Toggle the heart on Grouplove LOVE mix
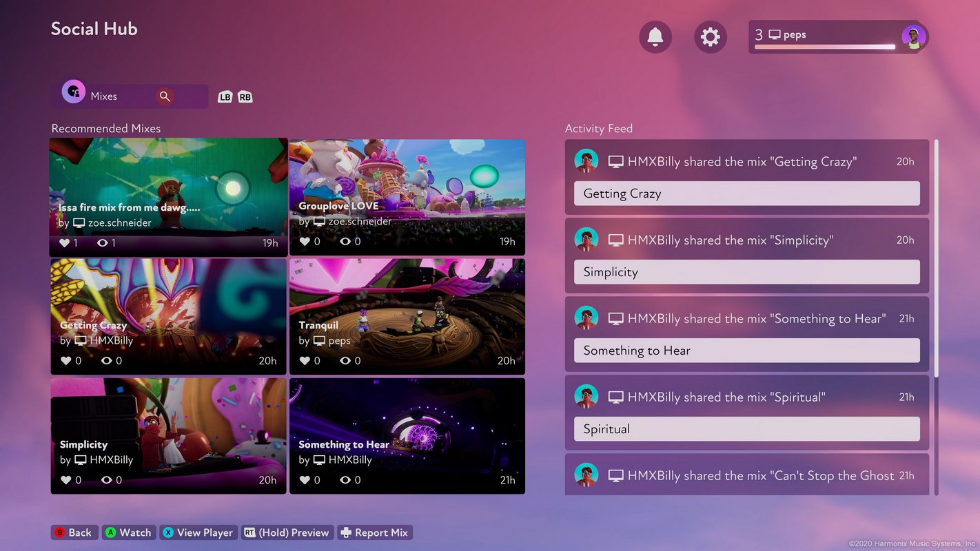 click(304, 242)
